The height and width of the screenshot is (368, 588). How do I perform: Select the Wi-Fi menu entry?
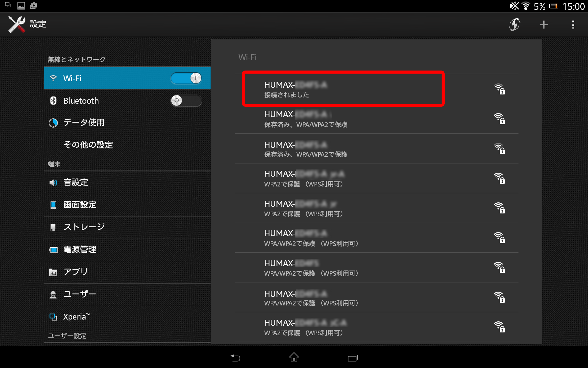[x=127, y=78]
